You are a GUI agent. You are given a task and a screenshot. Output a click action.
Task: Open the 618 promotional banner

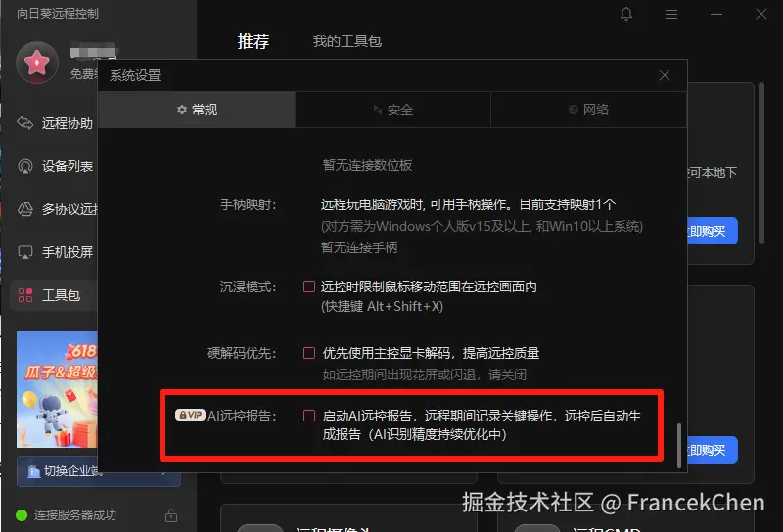[57, 389]
